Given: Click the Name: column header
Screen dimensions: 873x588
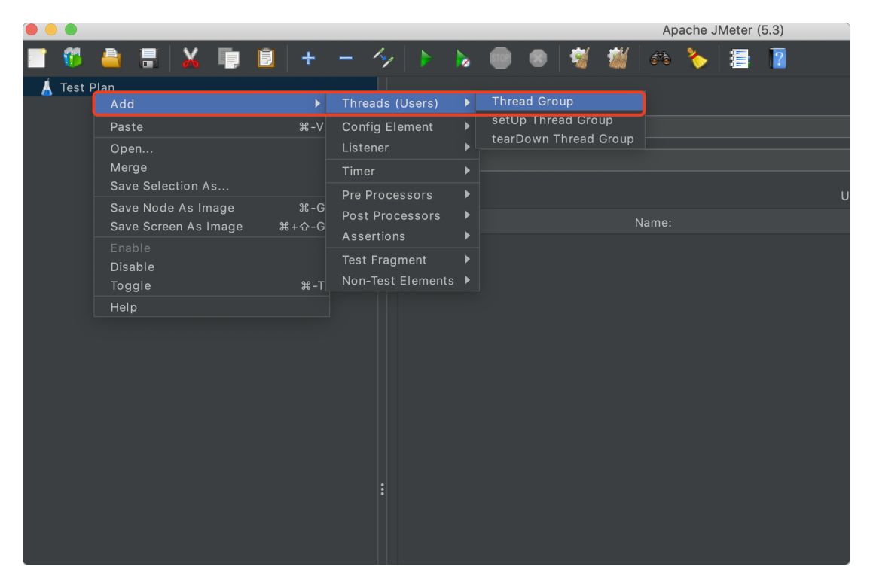Looking at the screenshot, I should click(653, 223).
